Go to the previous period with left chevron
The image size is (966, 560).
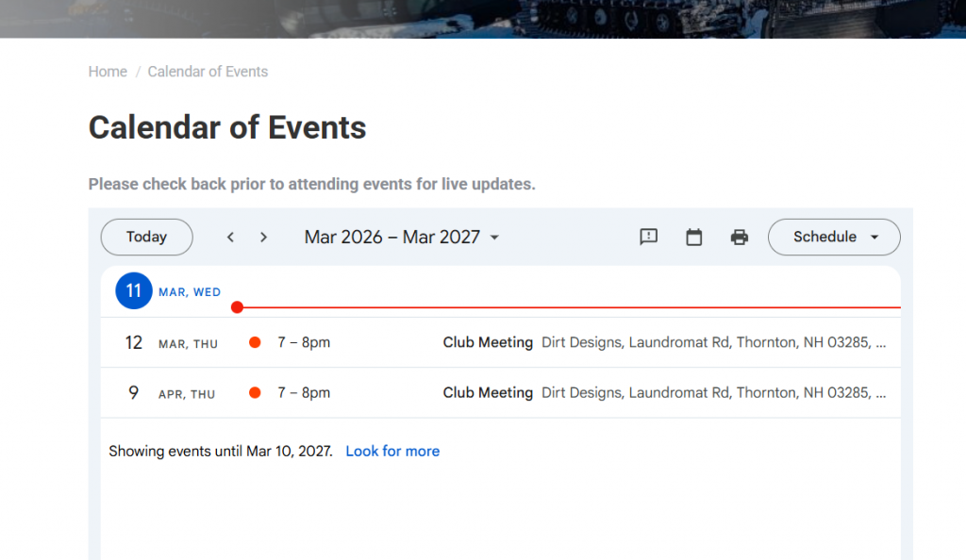coord(230,237)
